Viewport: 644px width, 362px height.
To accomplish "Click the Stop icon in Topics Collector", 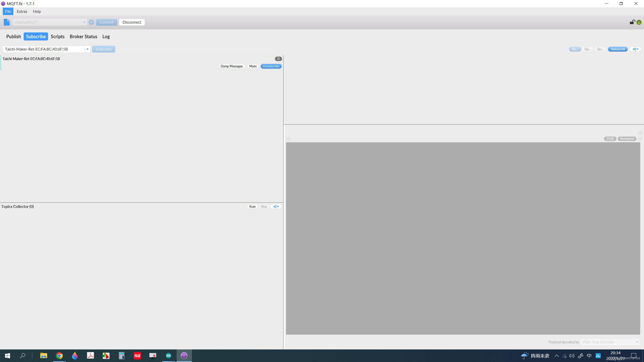I will (x=264, y=206).
